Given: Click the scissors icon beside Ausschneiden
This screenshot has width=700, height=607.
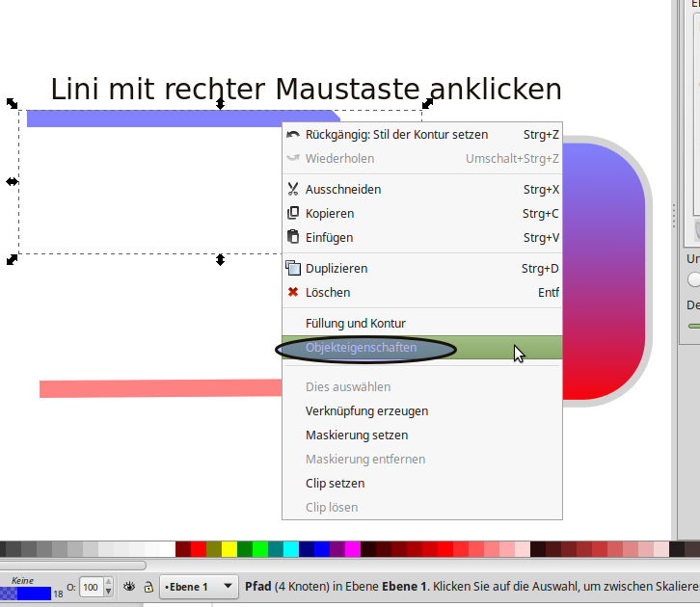Looking at the screenshot, I should click(293, 189).
